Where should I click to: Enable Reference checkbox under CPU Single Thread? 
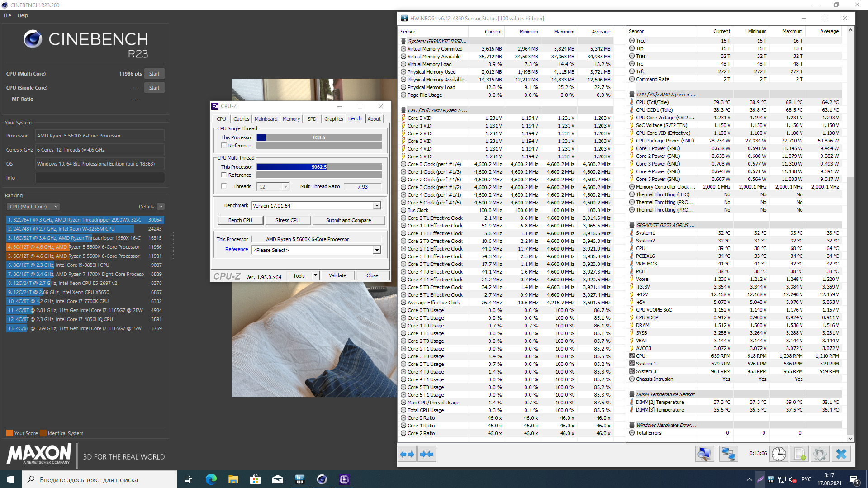[224, 146]
